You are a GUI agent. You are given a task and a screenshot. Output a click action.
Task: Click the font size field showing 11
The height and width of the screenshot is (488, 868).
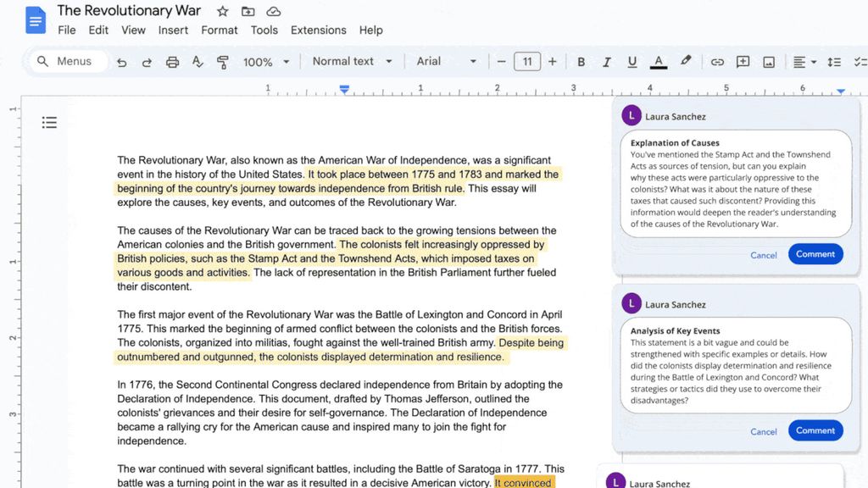click(x=527, y=61)
